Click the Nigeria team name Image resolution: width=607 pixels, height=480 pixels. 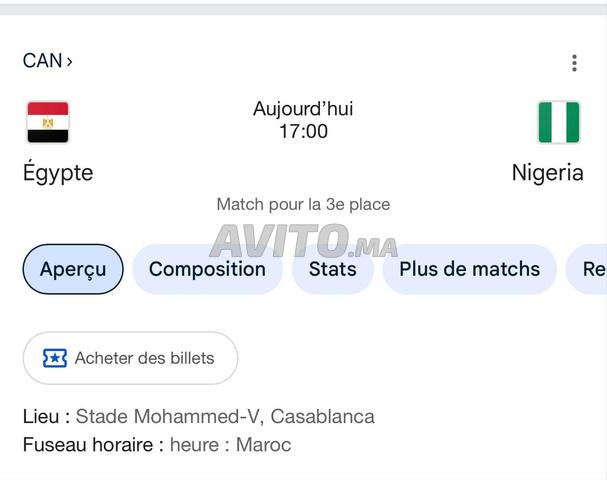point(547,173)
